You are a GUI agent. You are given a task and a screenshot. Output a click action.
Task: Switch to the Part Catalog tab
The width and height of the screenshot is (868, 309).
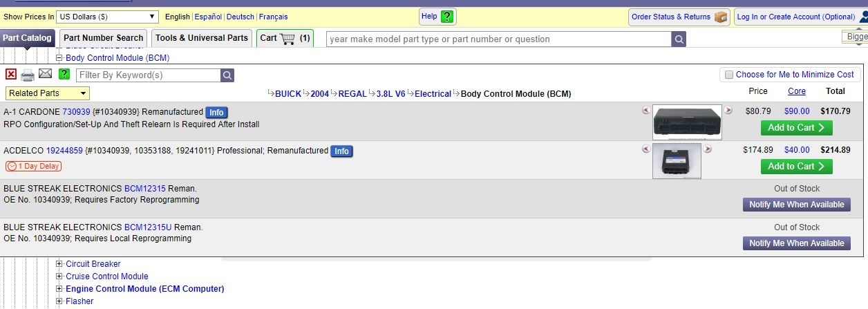27,38
